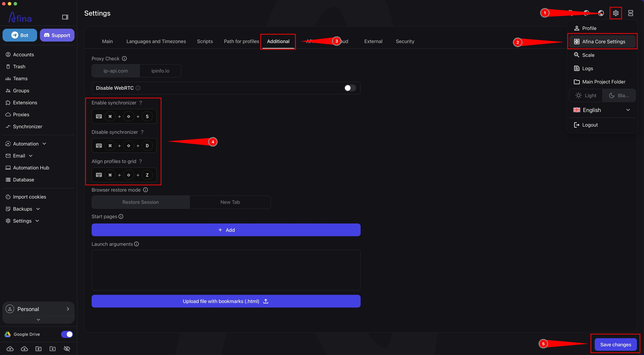This screenshot has height=355, width=644.
Task: Switch to the Light theme
Action: coord(586,95)
